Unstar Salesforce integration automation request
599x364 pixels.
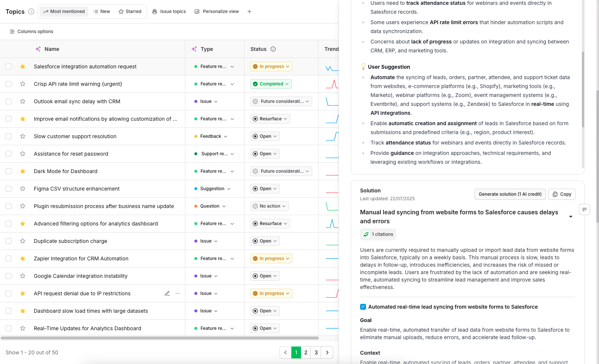(x=23, y=66)
